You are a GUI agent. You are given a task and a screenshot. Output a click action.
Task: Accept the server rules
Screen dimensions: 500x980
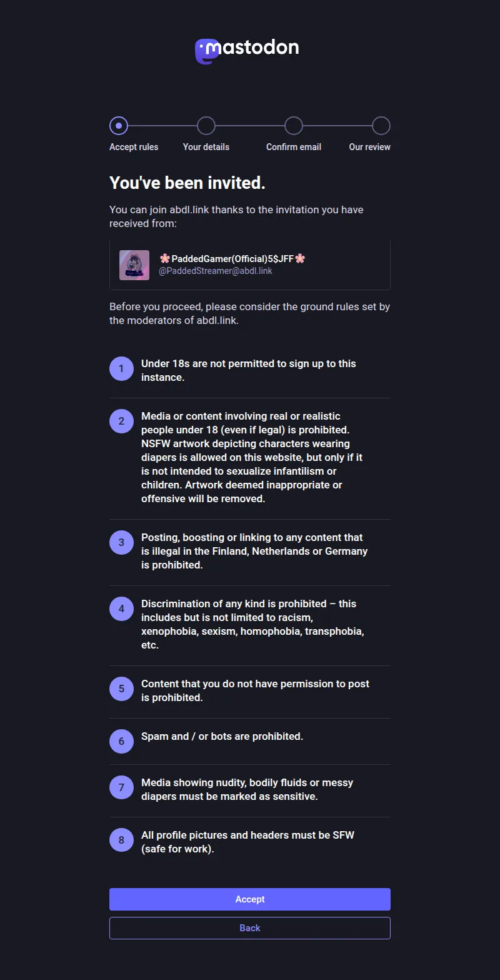tap(250, 899)
